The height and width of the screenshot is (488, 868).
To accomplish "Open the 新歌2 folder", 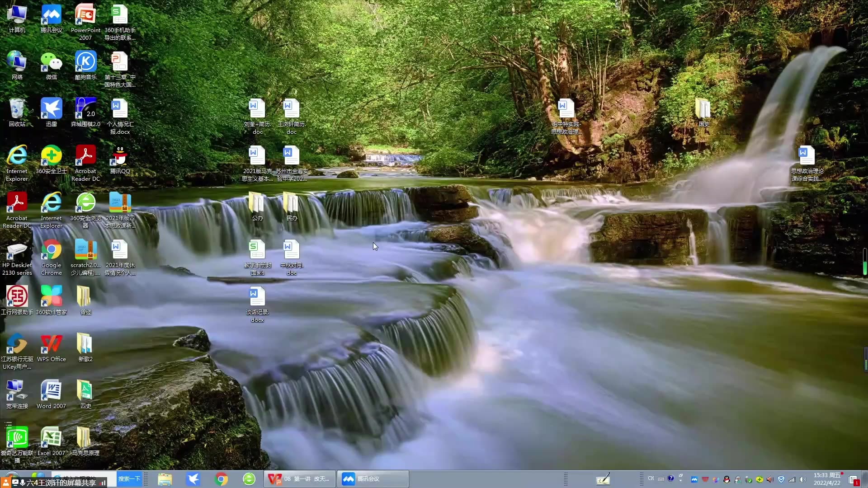I will point(85,348).
